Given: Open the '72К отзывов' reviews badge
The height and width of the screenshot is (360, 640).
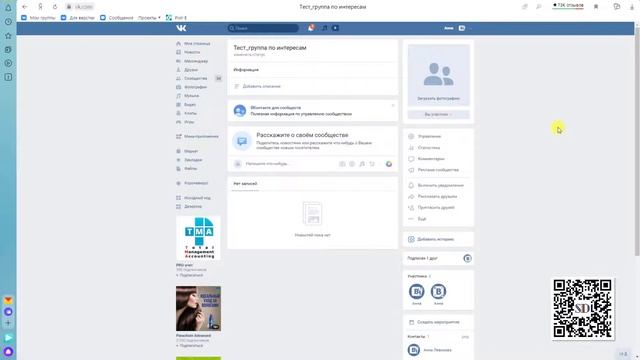Looking at the screenshot, I should coord(568,5).
